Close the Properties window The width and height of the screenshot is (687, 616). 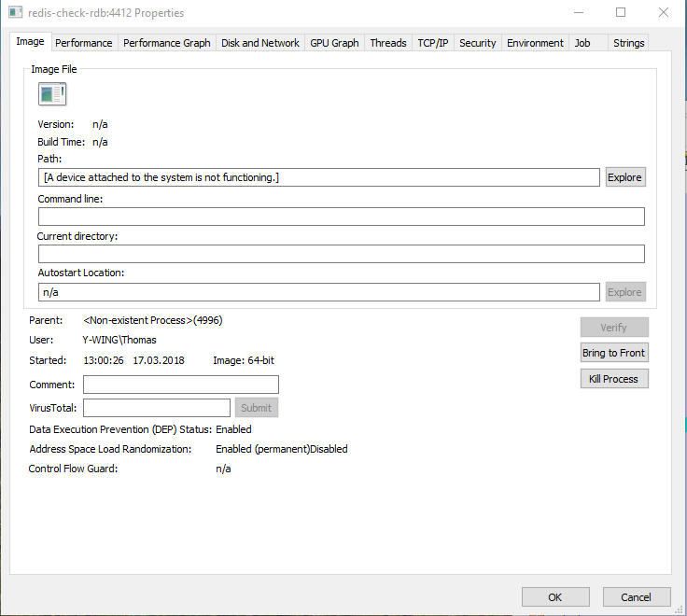(664, 12)
